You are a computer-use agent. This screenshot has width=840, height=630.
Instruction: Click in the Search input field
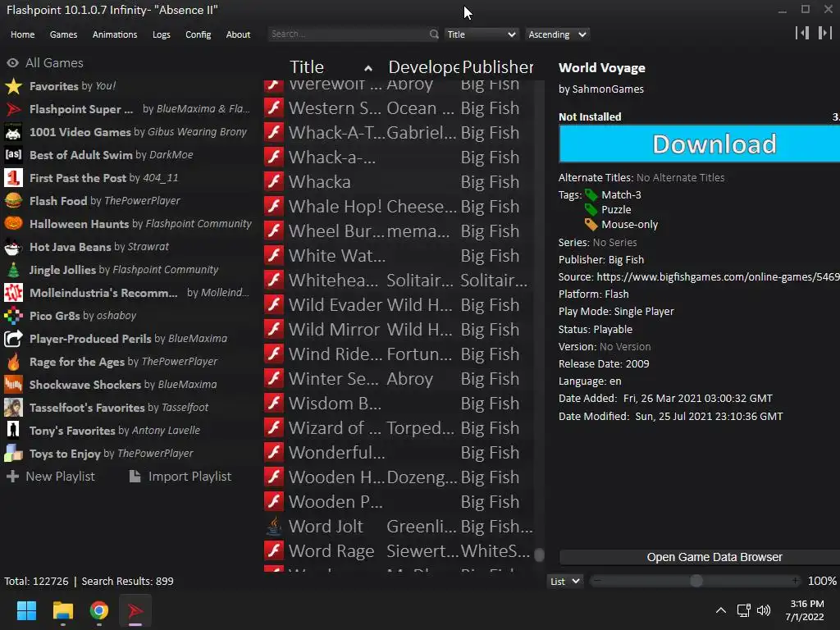pyautogui.click(x=348, y=34)
